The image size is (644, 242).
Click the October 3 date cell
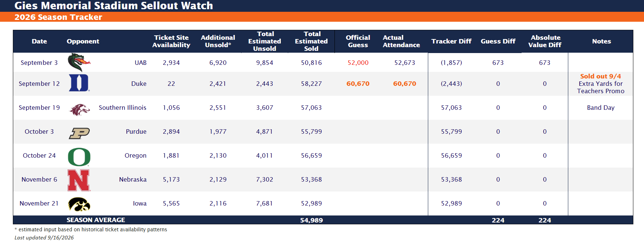(39, 131)
